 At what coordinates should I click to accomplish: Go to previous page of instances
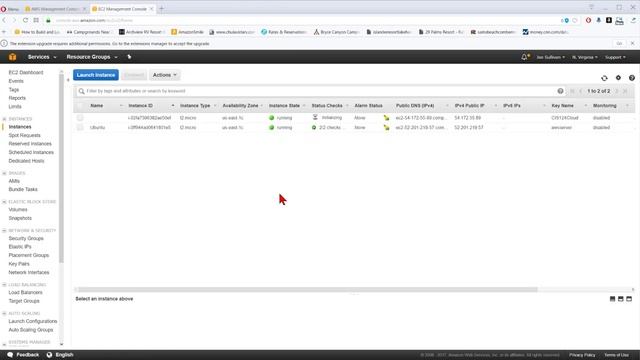point(580,91)
